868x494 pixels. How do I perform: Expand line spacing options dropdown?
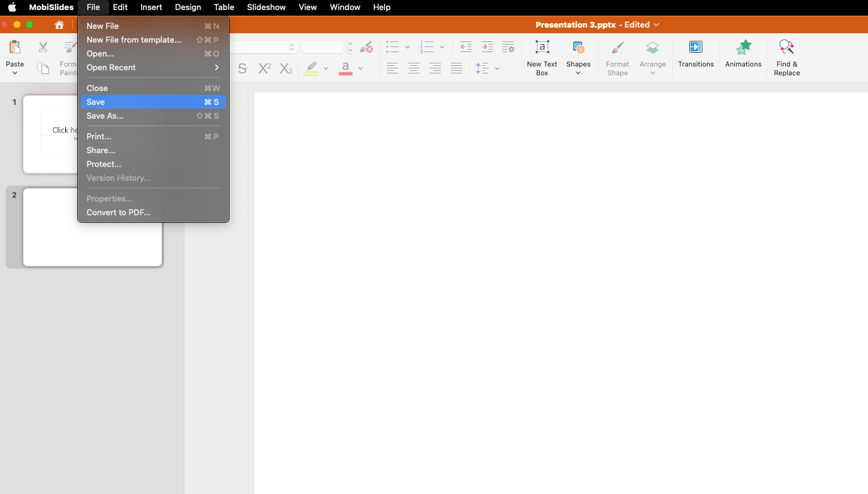point(497,68)
